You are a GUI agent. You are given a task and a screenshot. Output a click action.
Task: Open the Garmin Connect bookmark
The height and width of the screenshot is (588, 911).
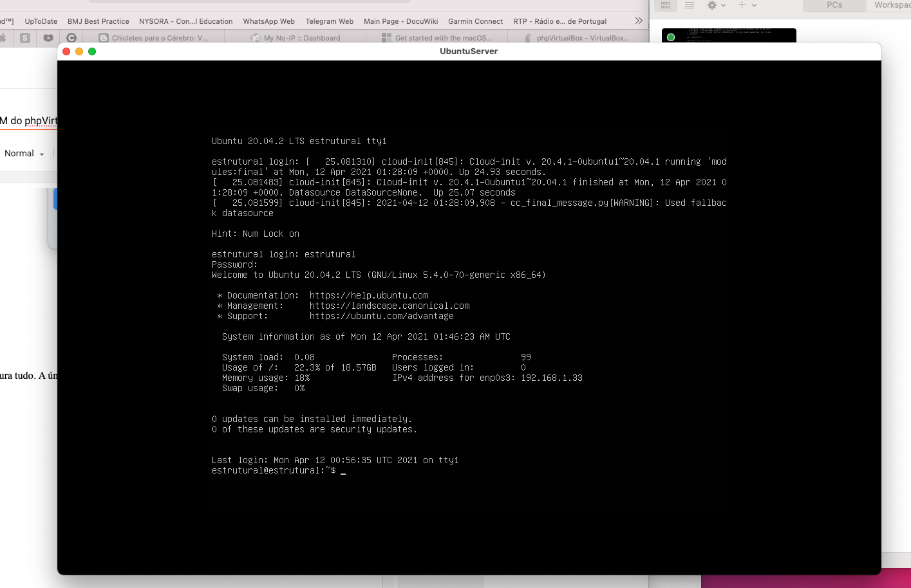click(x=475, y=21)
